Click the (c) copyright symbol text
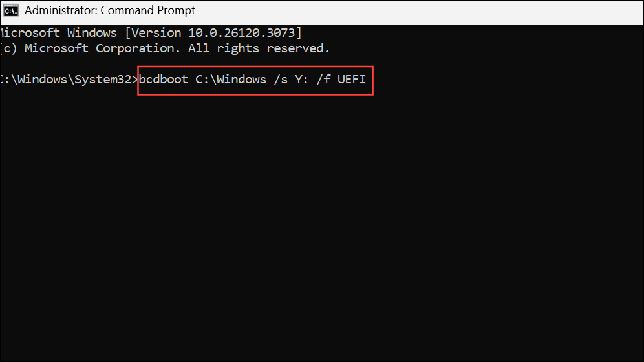 click(x=8, y=48)
